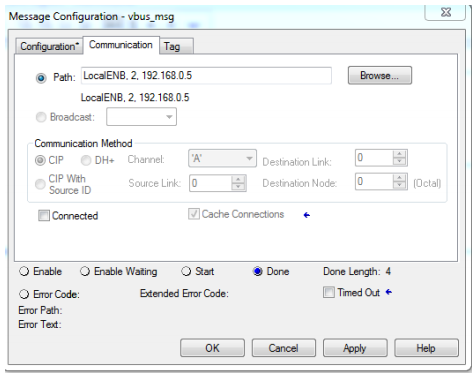Click the Error Text label
Screen dimensions: 472x378
[x=40, y=324]
